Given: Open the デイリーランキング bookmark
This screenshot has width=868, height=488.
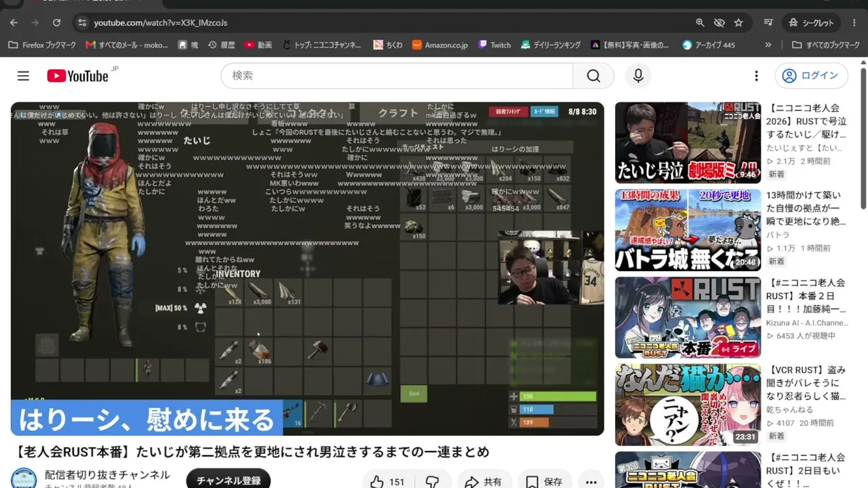Looking at the screenshot, I should (551, 45).
